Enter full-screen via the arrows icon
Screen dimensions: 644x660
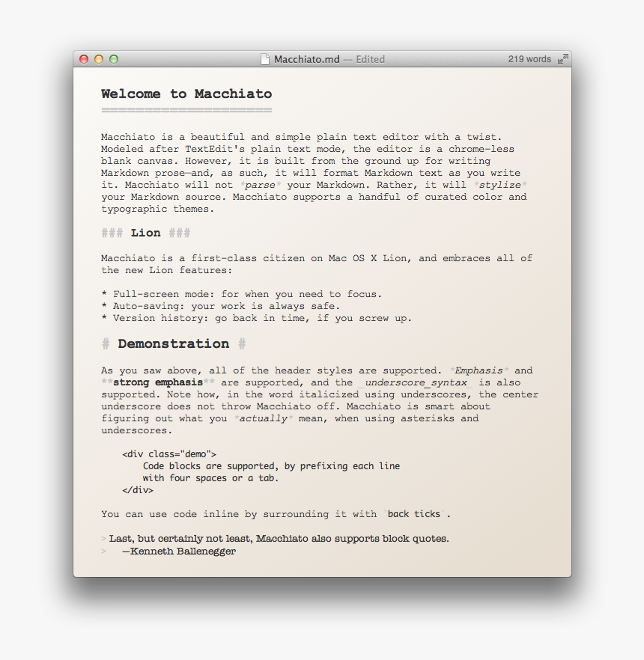pyautogui.click(x=562, y=59)
